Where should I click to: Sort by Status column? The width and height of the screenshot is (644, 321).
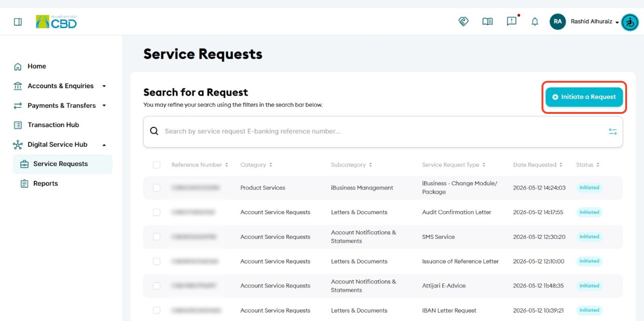(597, 165)
